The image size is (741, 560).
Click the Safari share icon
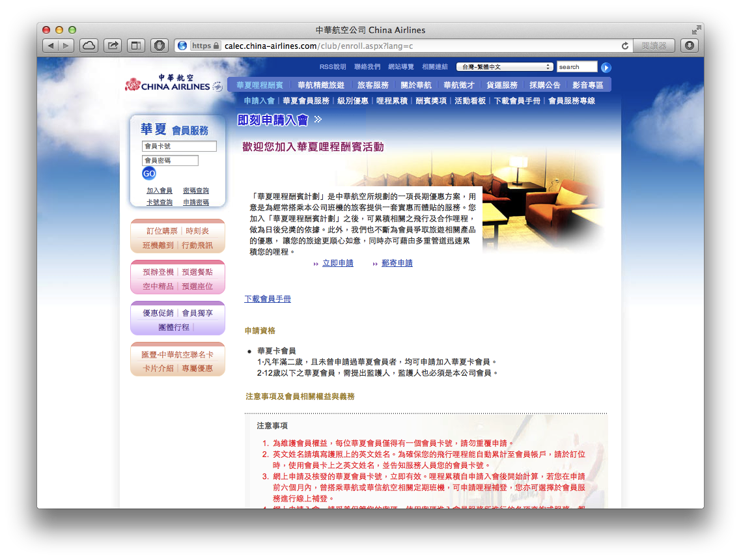112,46
